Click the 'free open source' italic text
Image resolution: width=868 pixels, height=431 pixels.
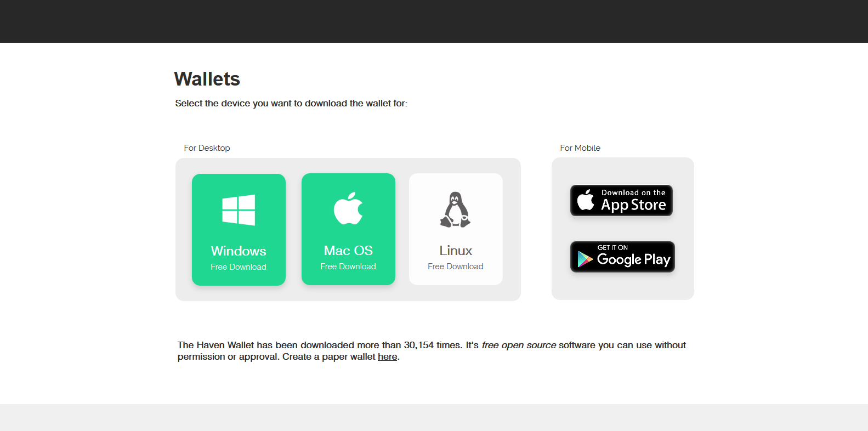tap(519, 345)
